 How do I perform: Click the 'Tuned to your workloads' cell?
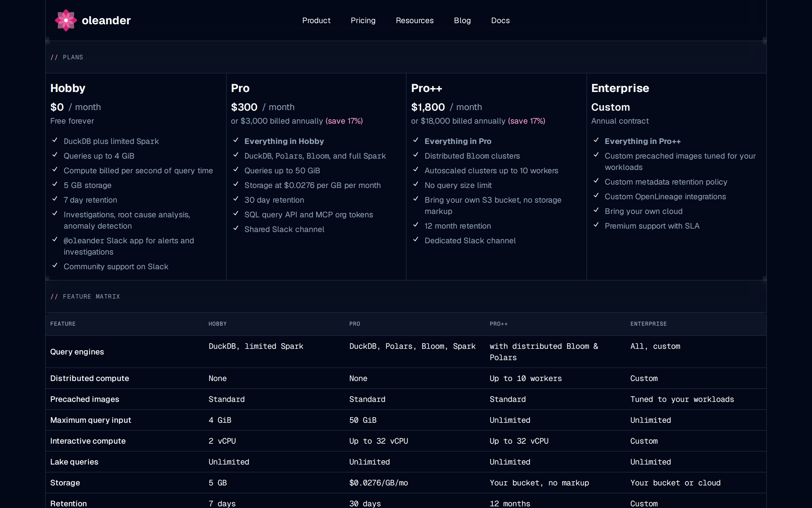(682, 399)
